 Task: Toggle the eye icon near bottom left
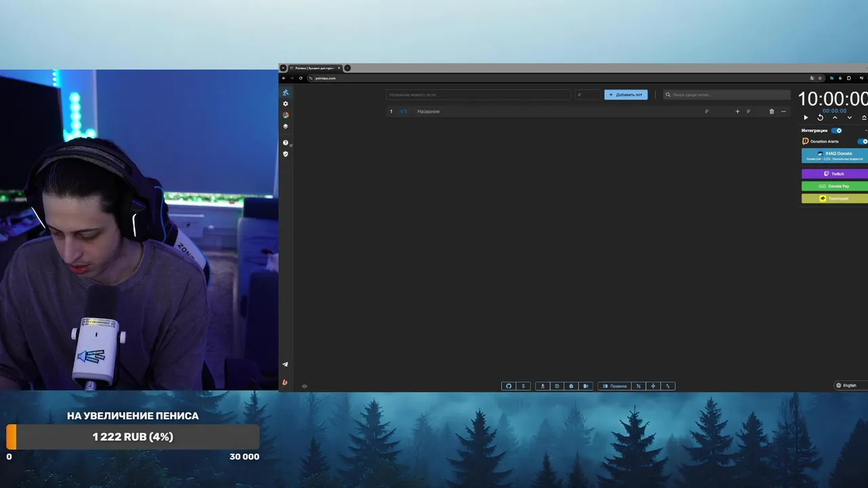304,386
